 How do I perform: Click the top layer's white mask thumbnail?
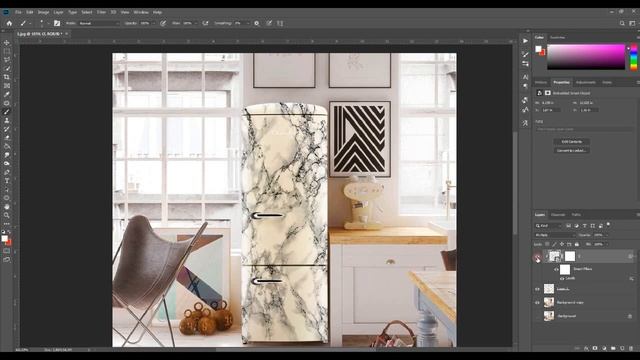570,256
